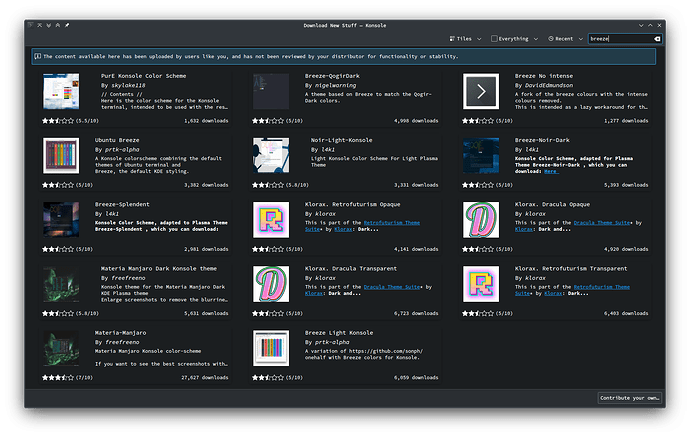Open the Everything category dropdown
This screenshot has width=690, height=436.
click(514, 39)
